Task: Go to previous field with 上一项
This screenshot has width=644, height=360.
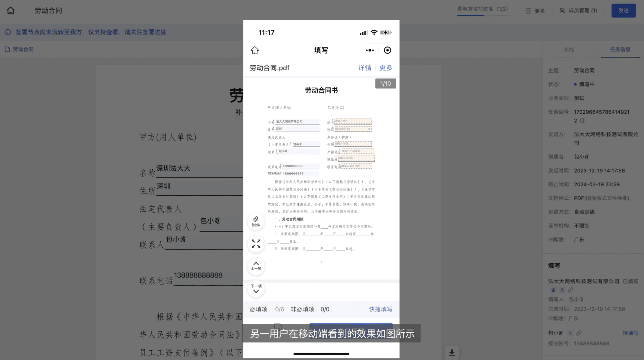Action: [256, 266]
